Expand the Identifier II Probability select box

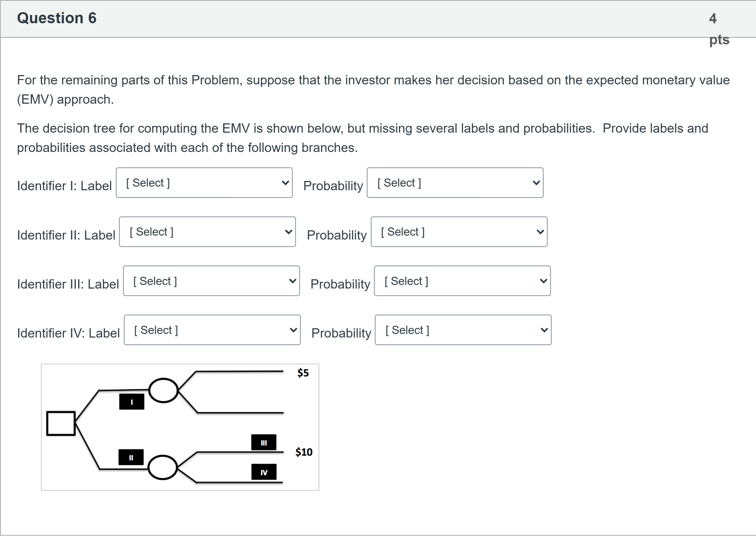pyautogui.click(x=459, y=232)
